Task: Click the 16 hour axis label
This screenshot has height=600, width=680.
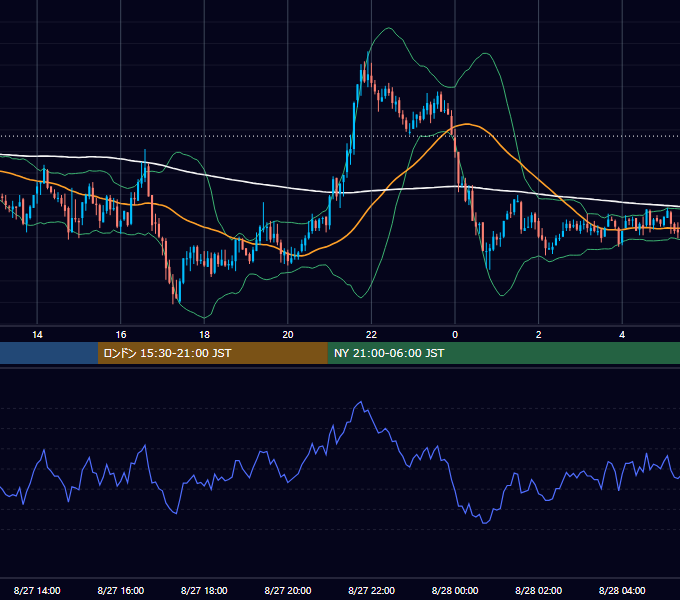Action: point(121,335)
